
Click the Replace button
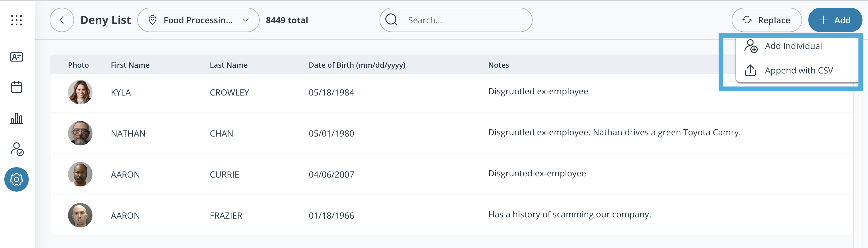pos(766,20)
